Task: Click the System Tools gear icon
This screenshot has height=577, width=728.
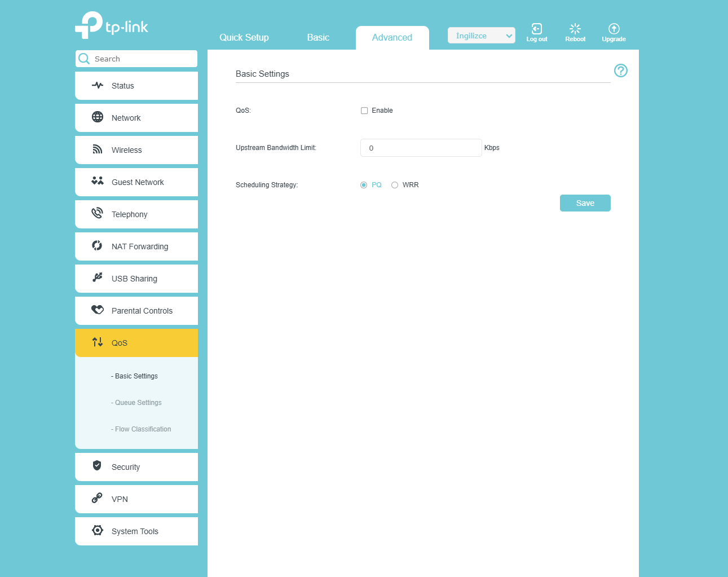Action: (98, 530)
